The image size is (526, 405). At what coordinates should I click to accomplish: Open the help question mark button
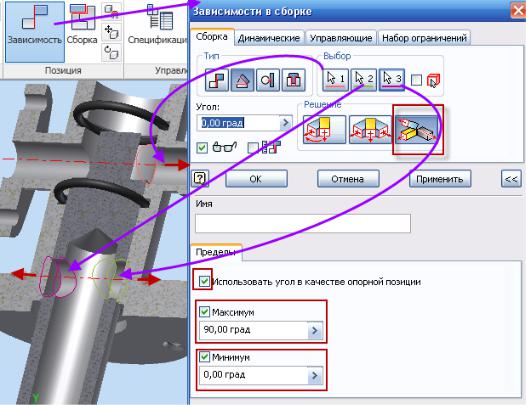200,178
